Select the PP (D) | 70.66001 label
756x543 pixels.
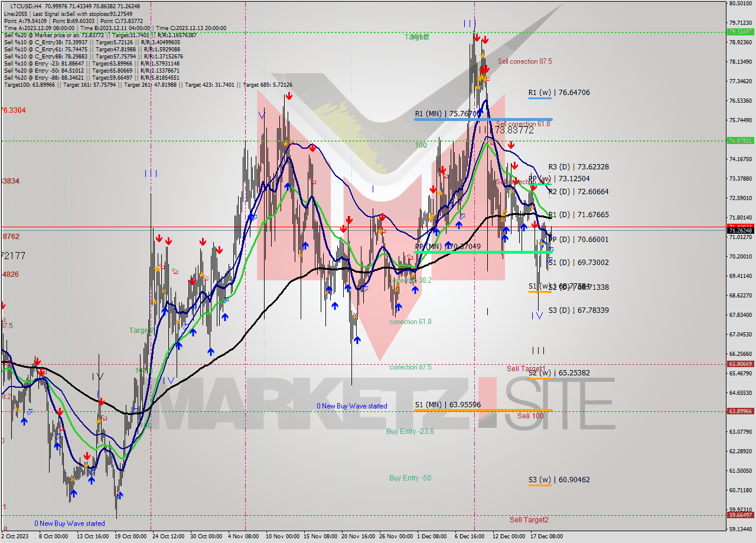(x=578, y=240)
